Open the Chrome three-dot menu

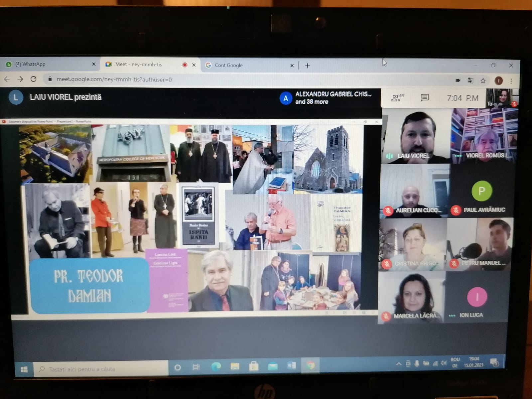click(511, 81)
